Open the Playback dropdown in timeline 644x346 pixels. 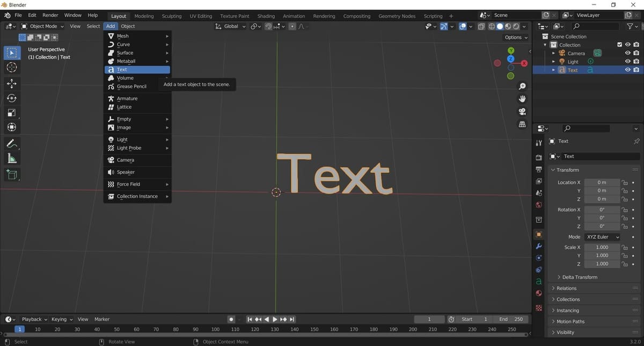(34, 319)
